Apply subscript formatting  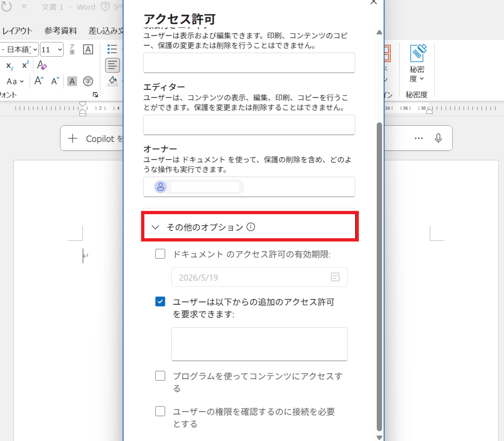tap(10, 66)
